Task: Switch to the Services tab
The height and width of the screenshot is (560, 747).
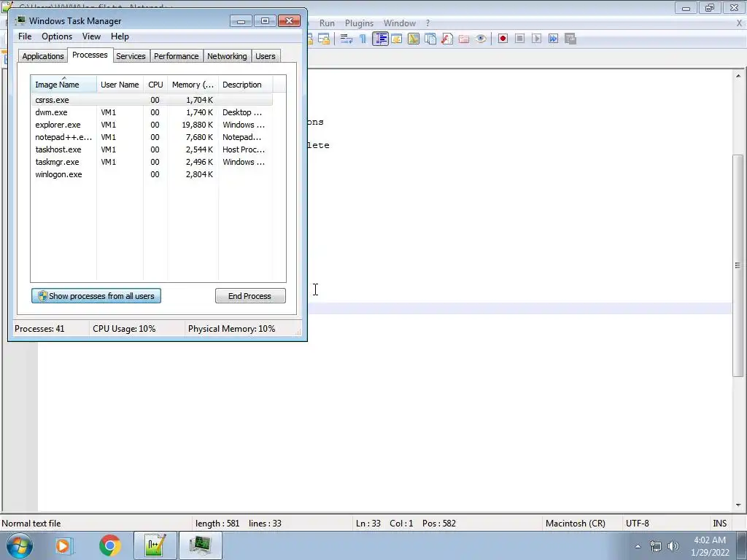Action: (x=131, y=56)
